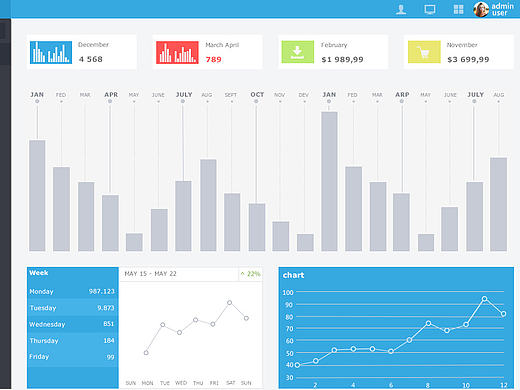The width and height of the screenshot is (520, 390).
Task: Open the admin user account label
Action: coord(503,9)
